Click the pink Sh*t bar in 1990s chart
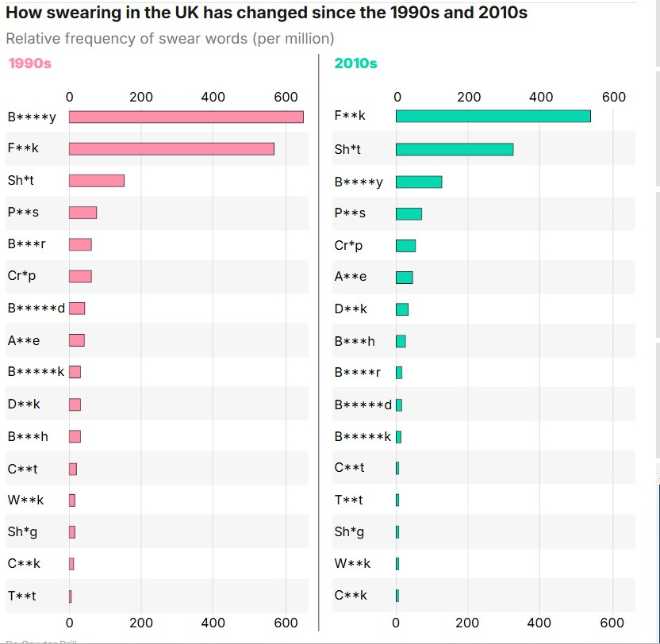Screen dimensions: 660x644 coord(97,181)
